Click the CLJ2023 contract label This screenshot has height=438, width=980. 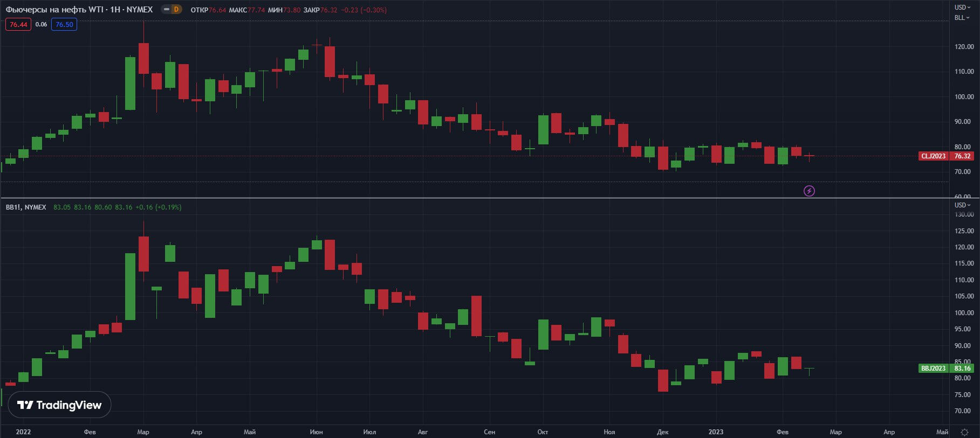[934, 156]
